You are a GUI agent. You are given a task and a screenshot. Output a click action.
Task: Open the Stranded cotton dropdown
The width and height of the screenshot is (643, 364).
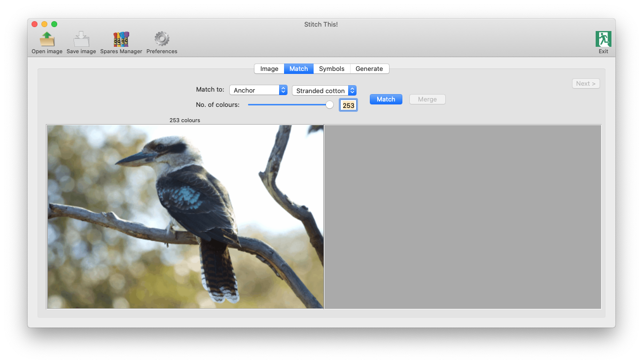324,91
